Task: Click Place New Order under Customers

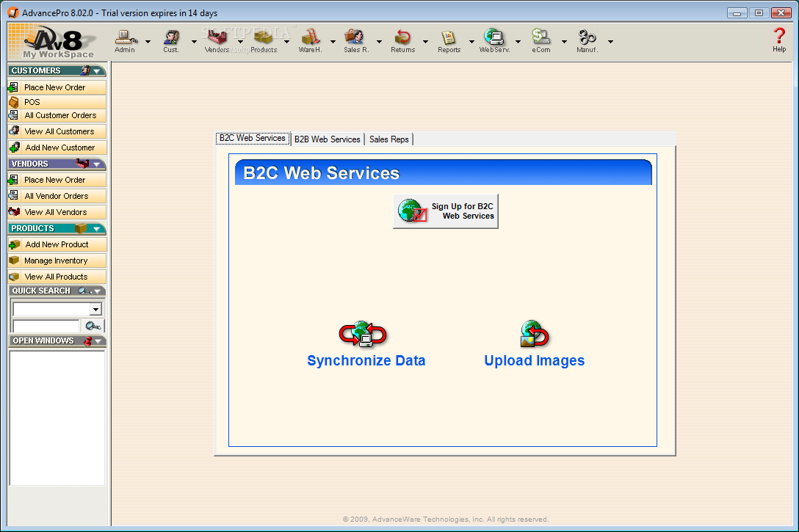Action: point(57,87)
